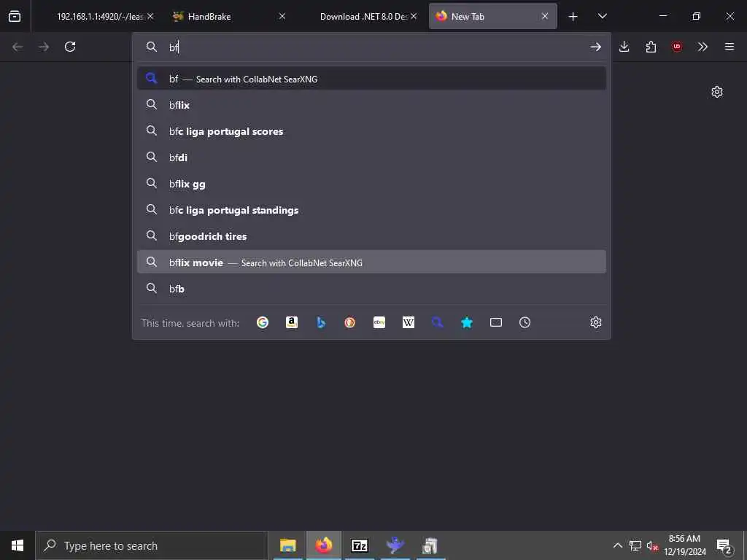Open Windows Start menu
Viewport: 747px width, 560px height.
(x=18, y=545)
